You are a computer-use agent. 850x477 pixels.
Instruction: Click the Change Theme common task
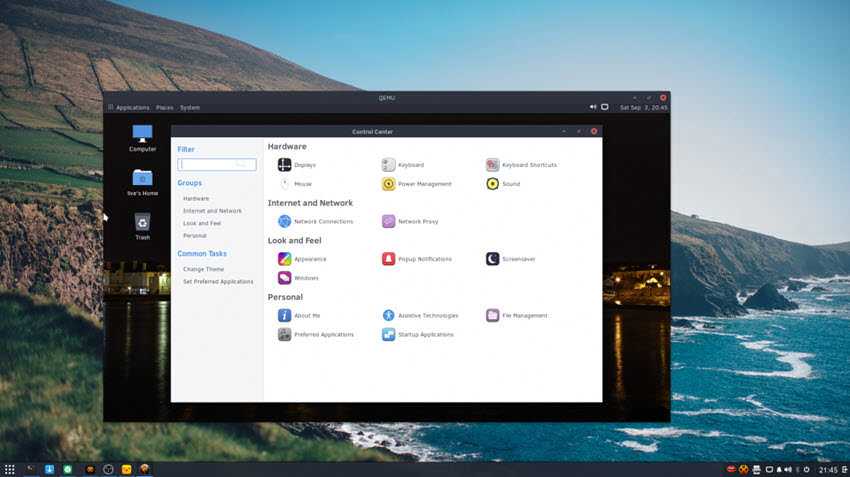coord(203,269)
